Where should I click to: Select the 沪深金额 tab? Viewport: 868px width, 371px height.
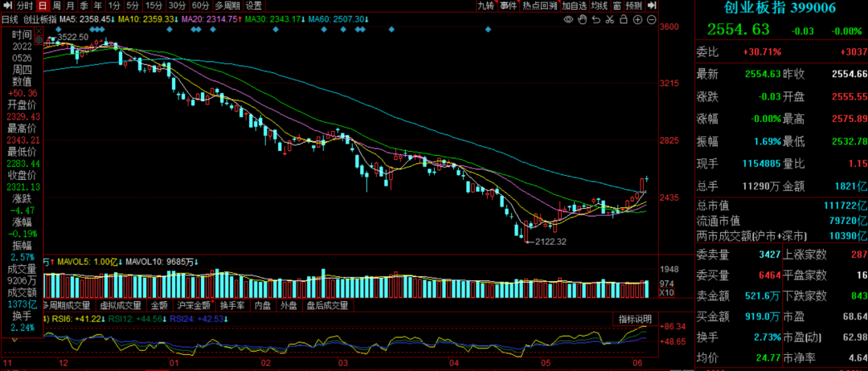pos(194,304)
